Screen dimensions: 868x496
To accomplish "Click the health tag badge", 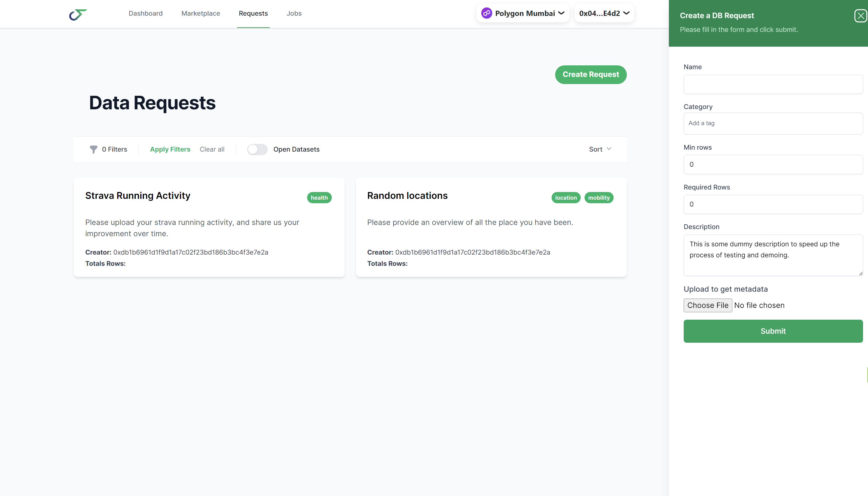I will (x=319, y=197).
